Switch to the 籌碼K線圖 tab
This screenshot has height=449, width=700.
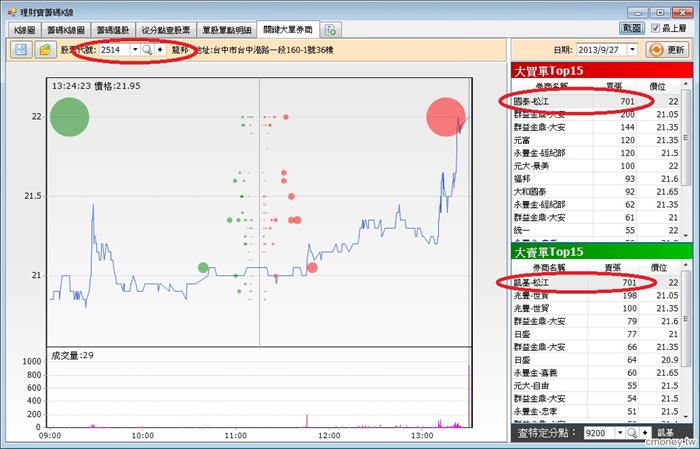coord(66,30)
